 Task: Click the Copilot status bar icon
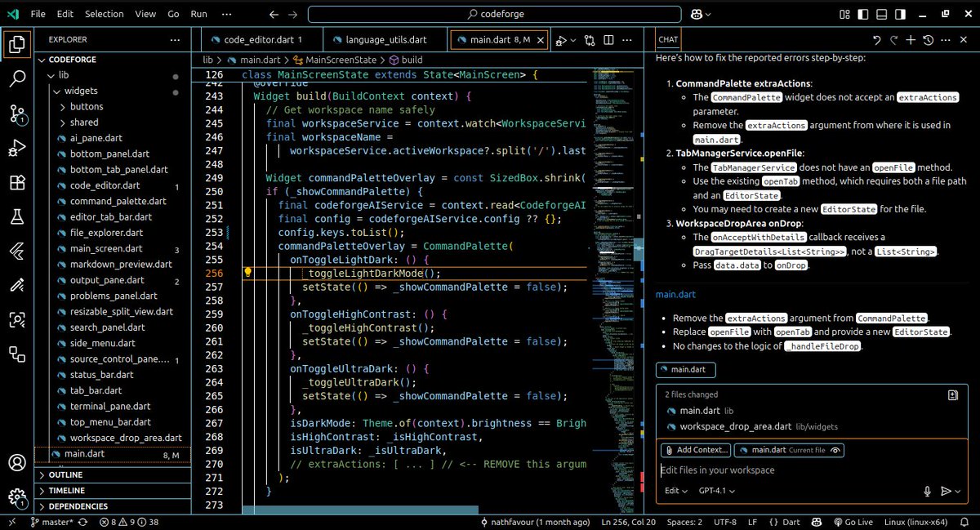pyautogui.click(x=817, y=523)
